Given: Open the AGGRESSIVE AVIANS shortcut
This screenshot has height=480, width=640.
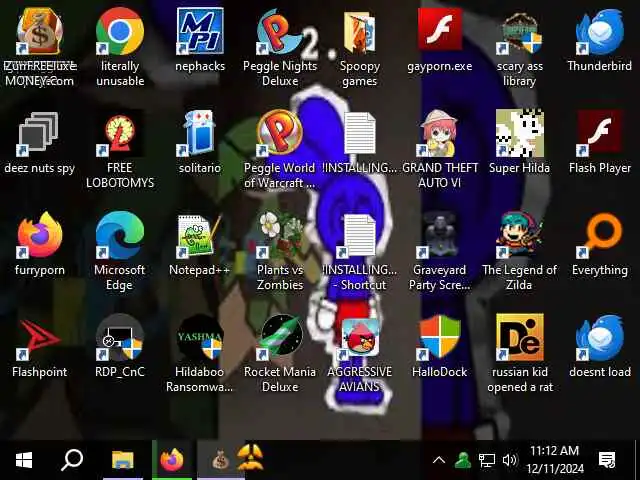Looking at the screenshot, I should point(360,338).
